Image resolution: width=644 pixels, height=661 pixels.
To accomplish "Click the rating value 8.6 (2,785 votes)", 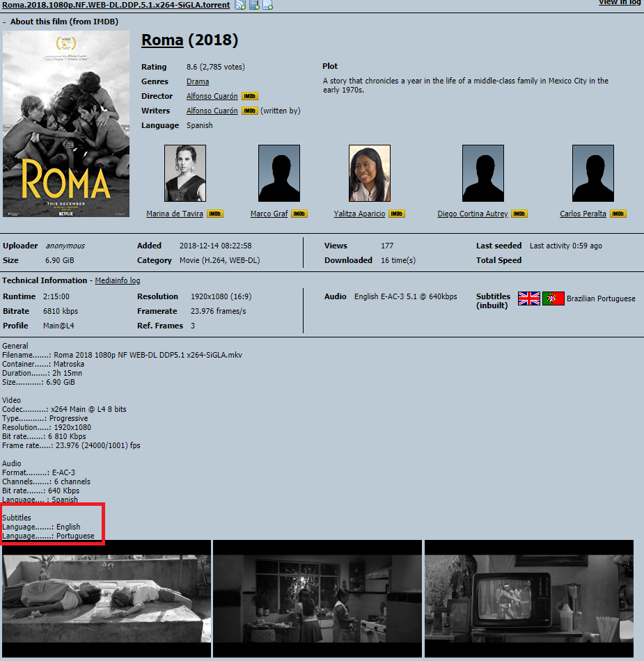I will pos(216,67).
